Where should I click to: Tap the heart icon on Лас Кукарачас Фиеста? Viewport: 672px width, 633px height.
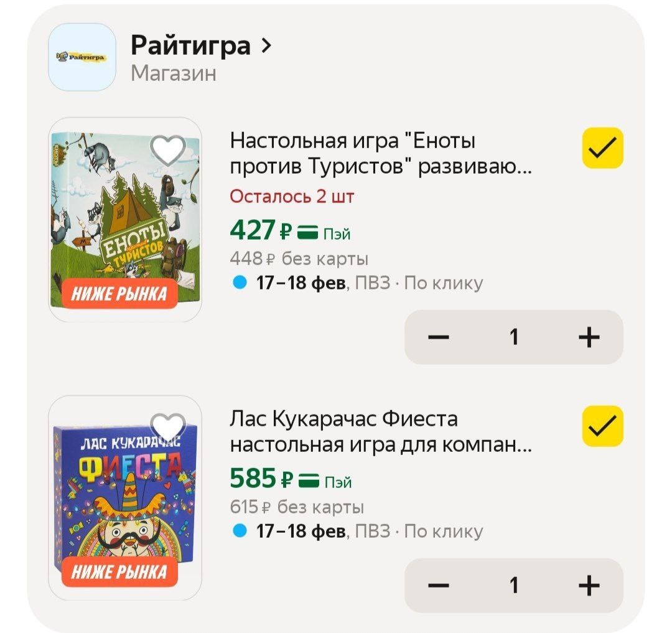[168, 428]
